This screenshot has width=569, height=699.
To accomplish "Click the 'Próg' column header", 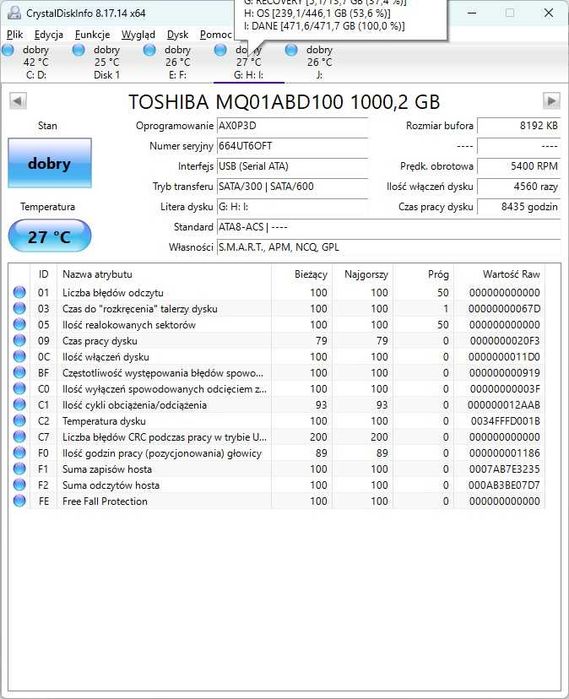I will [x=423, y=274].
